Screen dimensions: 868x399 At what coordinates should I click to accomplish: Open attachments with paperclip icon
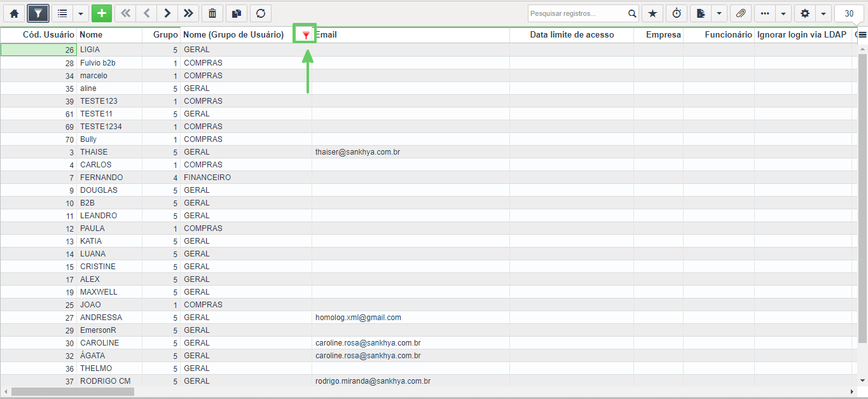741,13
